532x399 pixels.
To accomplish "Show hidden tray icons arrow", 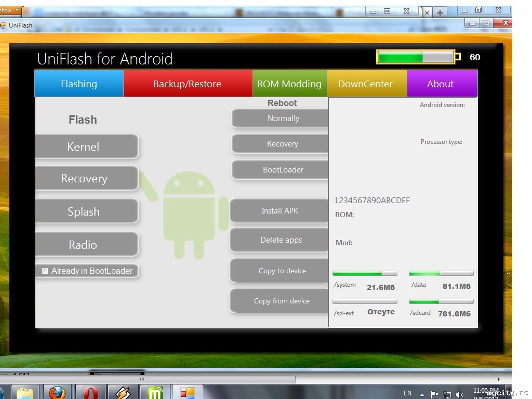I will [422, 394].
